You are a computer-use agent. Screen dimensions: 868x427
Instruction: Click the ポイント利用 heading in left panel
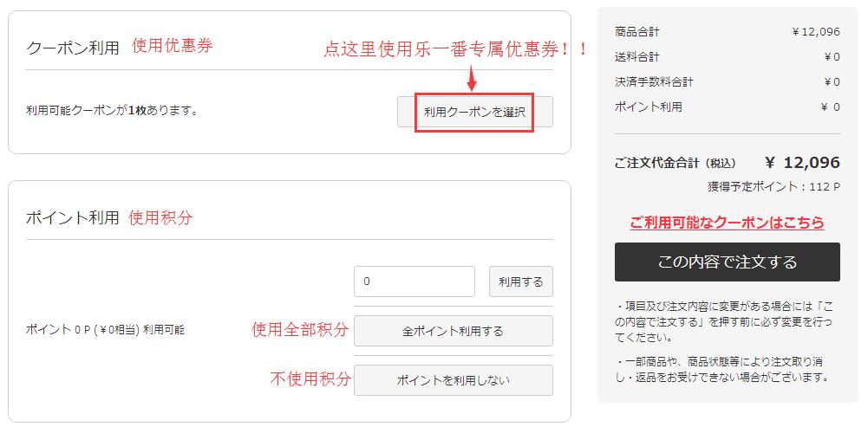[73, 217]
